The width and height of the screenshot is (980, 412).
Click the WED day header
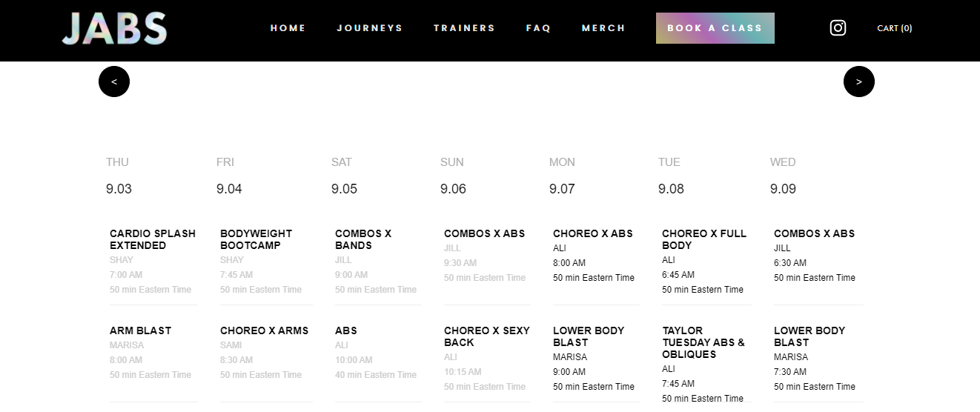[x=783, y=162]
